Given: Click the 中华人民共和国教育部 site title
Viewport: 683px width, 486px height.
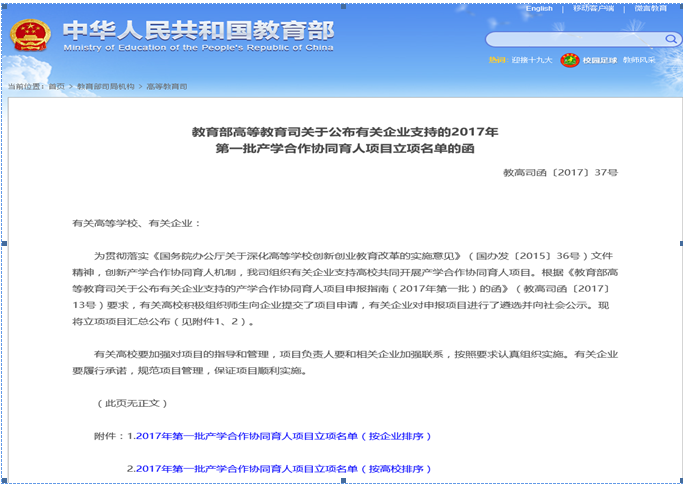Looking at the screenshot, I should tap(160, 29).
